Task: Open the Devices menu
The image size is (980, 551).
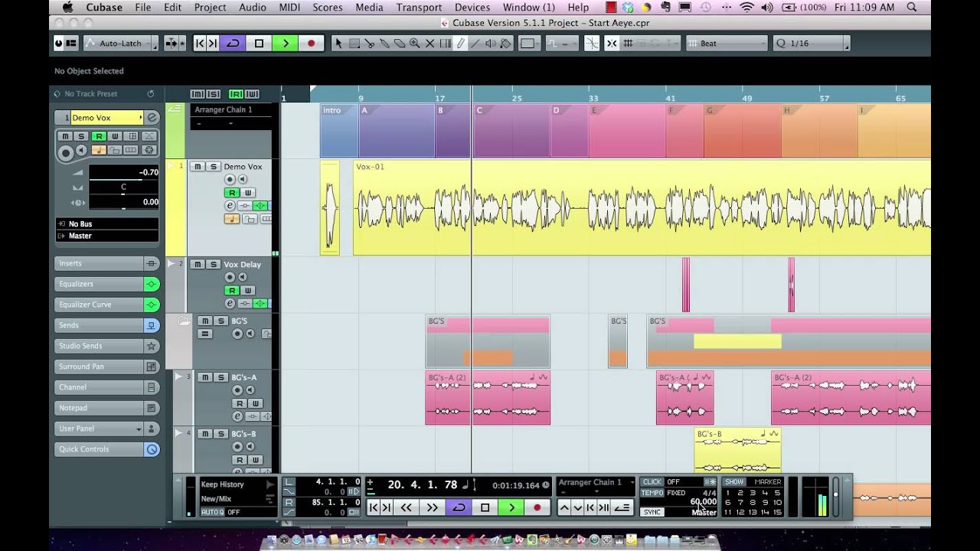Action: [472, 8]
